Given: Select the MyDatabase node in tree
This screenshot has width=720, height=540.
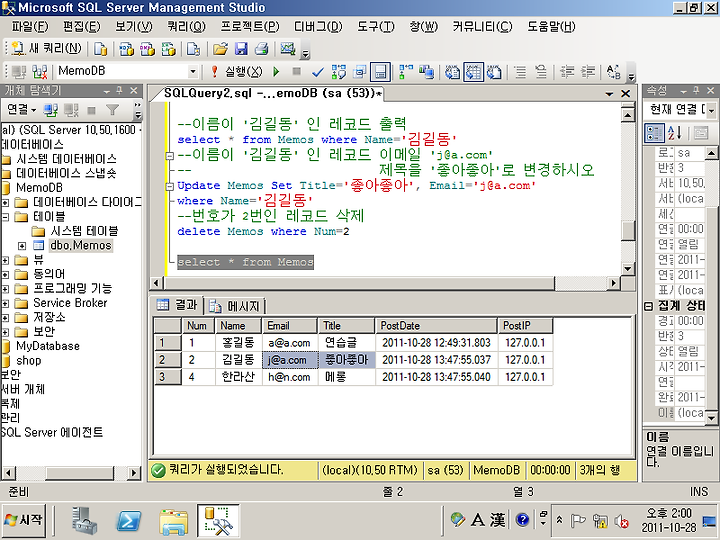Looking at the screenshot, I should (48, 346).
